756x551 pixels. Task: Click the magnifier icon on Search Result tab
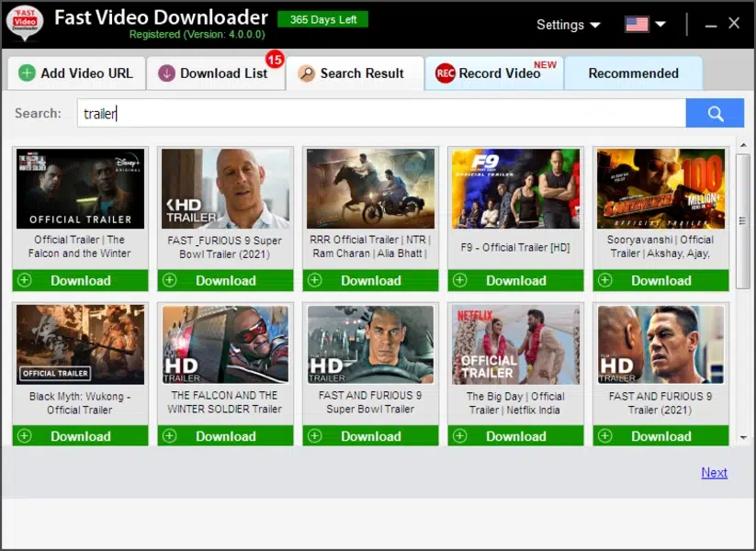coord(307,73)
